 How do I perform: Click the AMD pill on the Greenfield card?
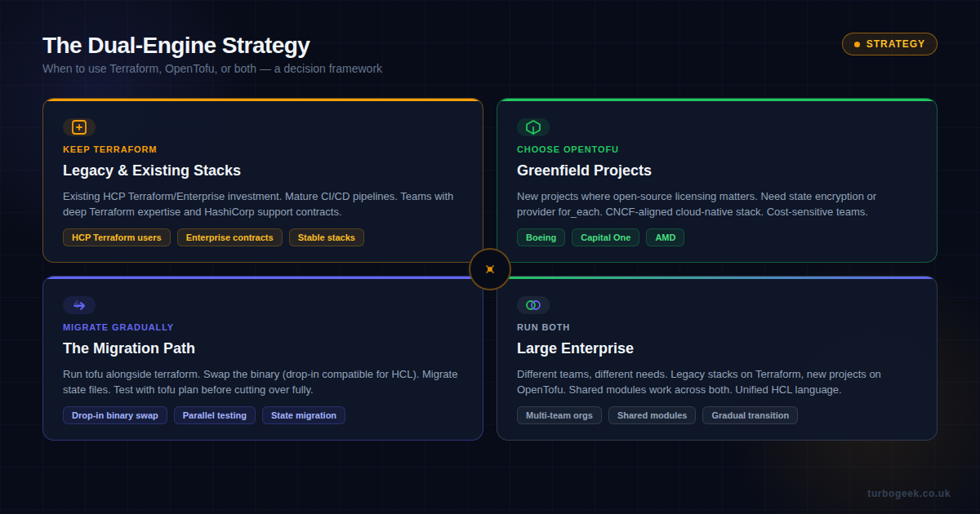click(x=665, y=237)
